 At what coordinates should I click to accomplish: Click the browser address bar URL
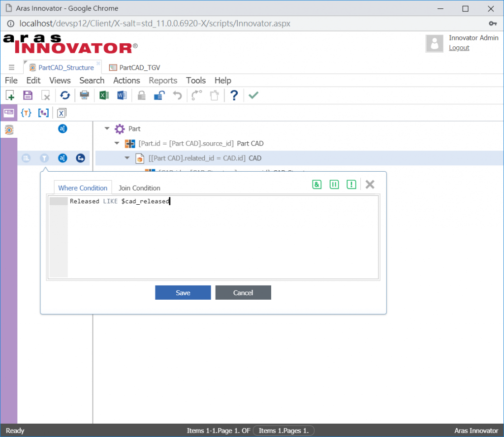pos(155,24)
